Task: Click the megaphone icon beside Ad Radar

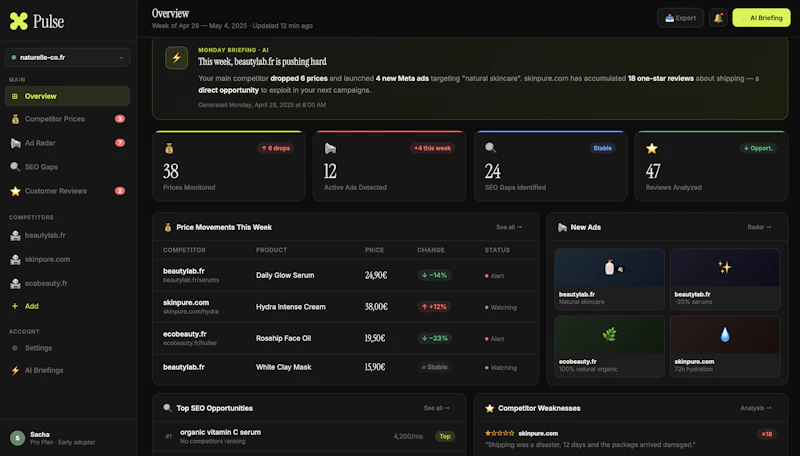Action: [x=15, y=143]
